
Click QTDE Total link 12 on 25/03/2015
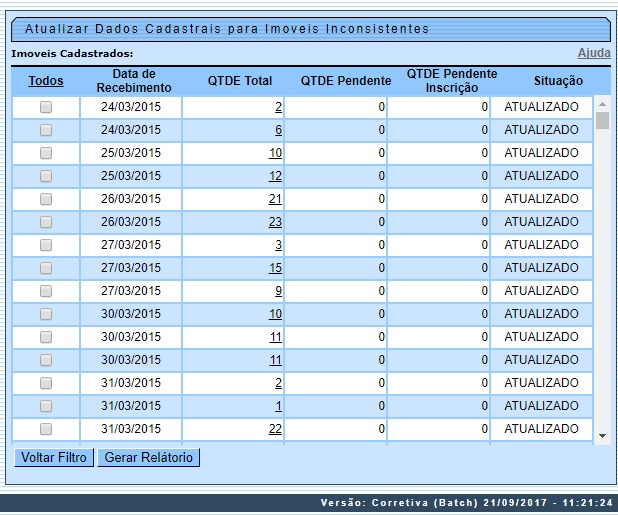click(275, 176)
